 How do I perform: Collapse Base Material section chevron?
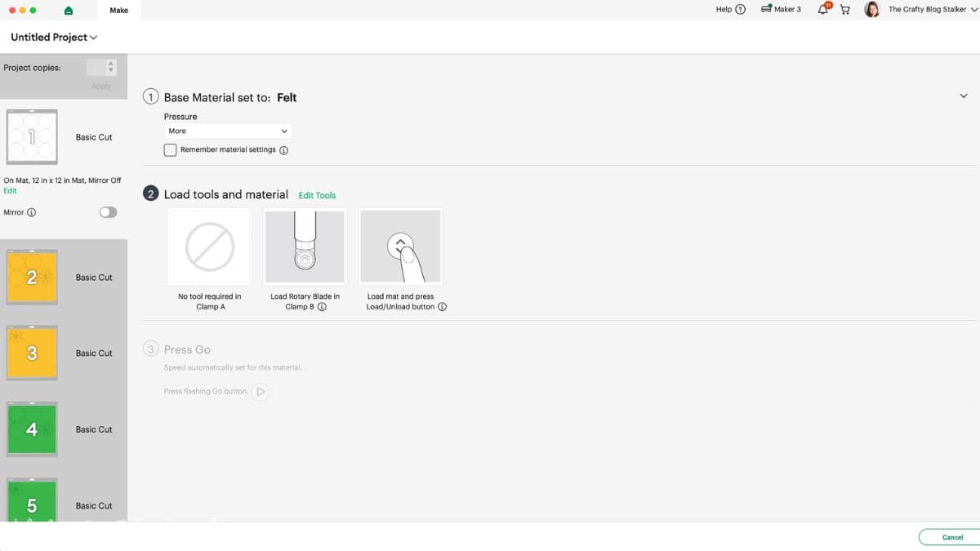tap(964, 96)
